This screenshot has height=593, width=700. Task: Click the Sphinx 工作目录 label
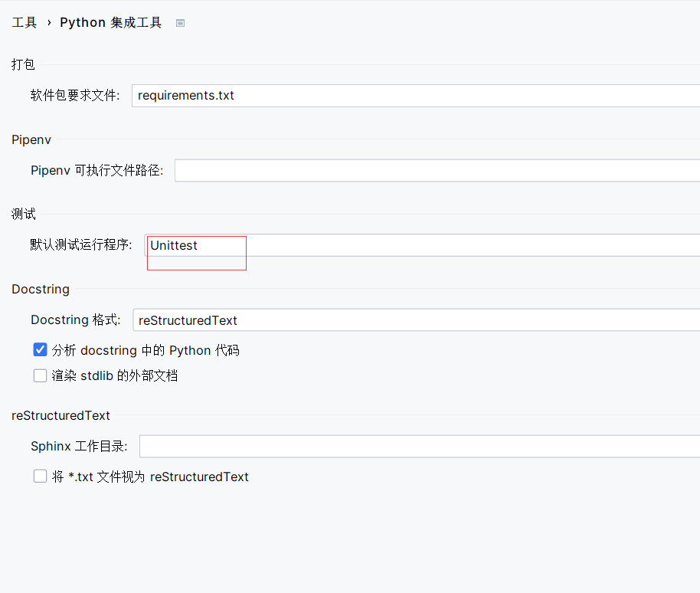(79, 446)
